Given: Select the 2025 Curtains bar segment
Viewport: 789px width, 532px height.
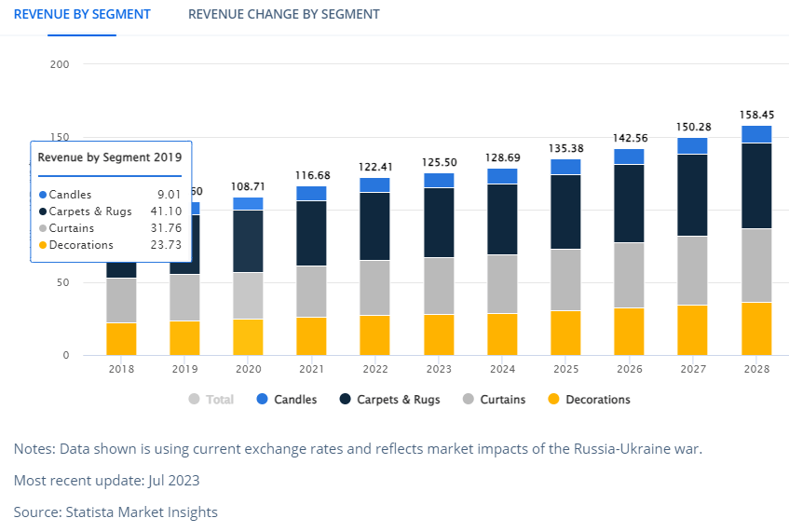Looking at the screenshot, I should coord(565,280).
